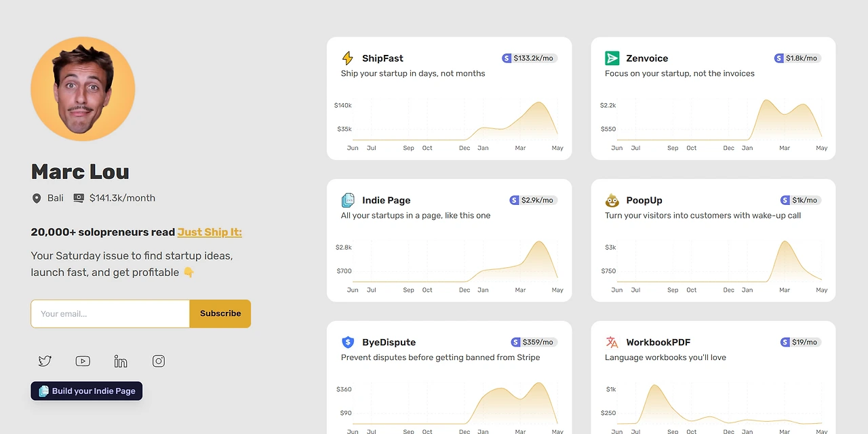Click 'Prevent disputes before getting banned' description
The width and height of the screenshot is (868, 434).
(441, 357)
